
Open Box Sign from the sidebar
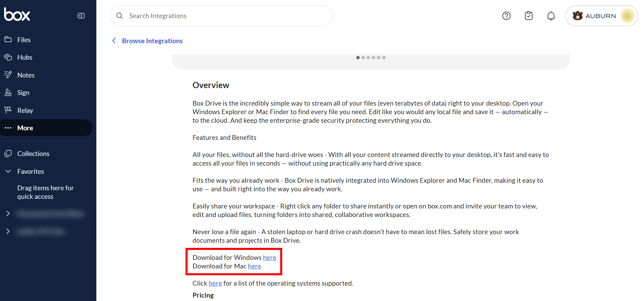coord(23,93)
